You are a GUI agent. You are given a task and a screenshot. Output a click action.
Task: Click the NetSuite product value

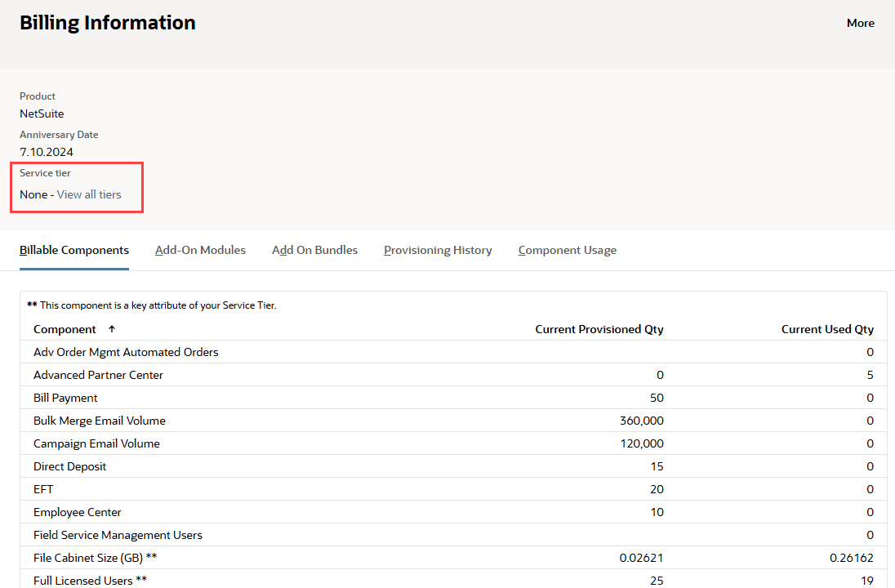(42, 114)
